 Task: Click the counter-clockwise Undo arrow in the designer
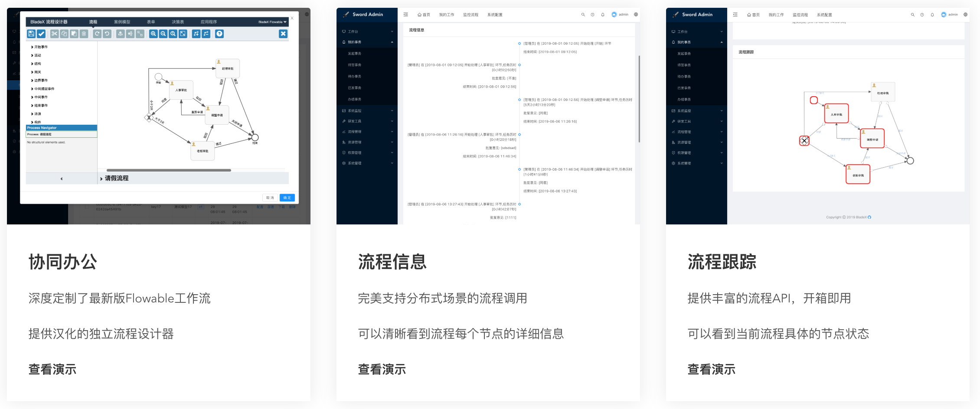pos(107,34)
